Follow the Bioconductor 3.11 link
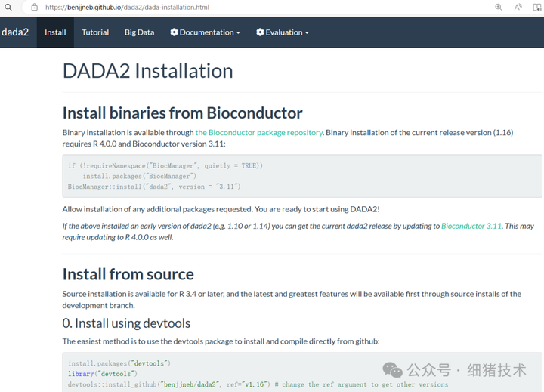This screenshot has width=544, height=392. tap(471, 226)
